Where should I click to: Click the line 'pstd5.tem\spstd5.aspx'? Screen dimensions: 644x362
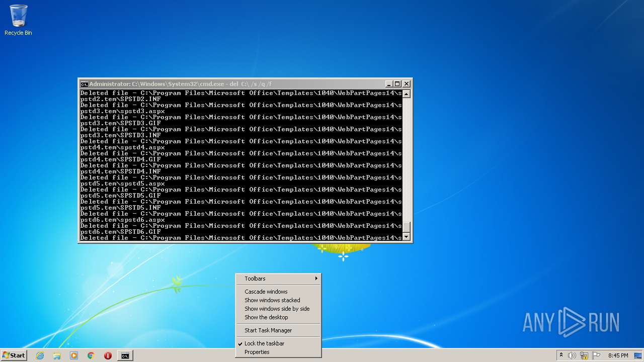(x=123, y=184)
